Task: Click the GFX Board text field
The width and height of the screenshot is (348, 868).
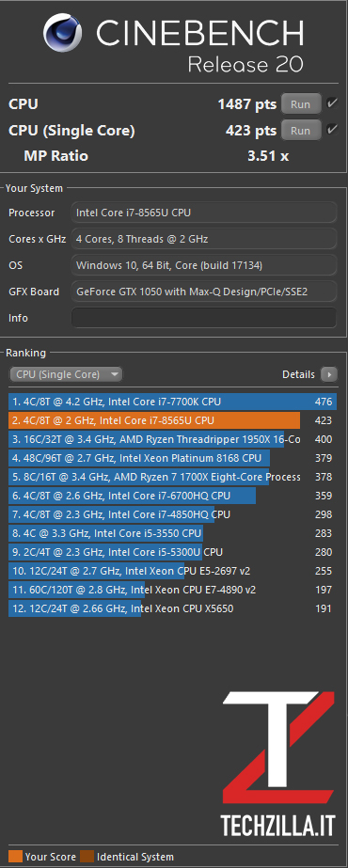Action: pos(204,292)
